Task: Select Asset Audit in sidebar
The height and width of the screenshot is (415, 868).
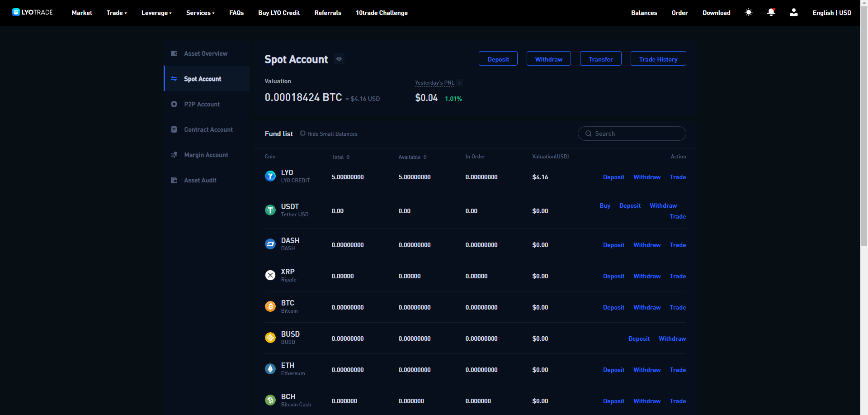Action: click(207, 180)
